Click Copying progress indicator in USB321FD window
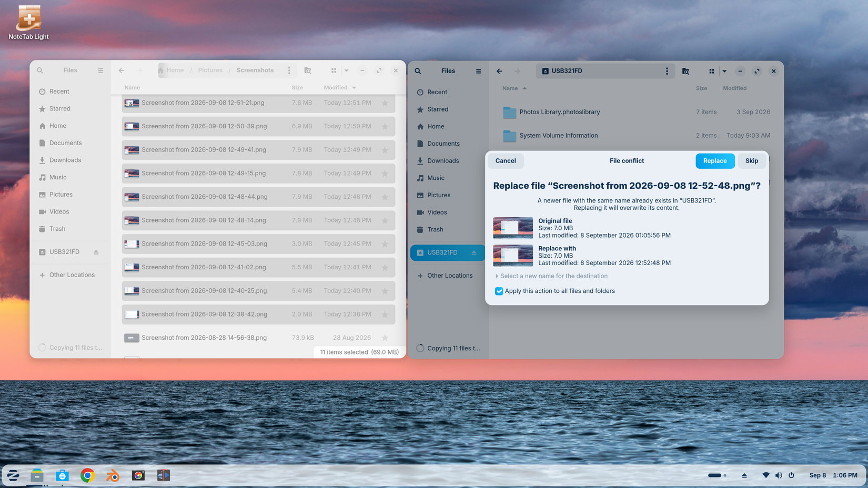 click(x=448, y=348)
